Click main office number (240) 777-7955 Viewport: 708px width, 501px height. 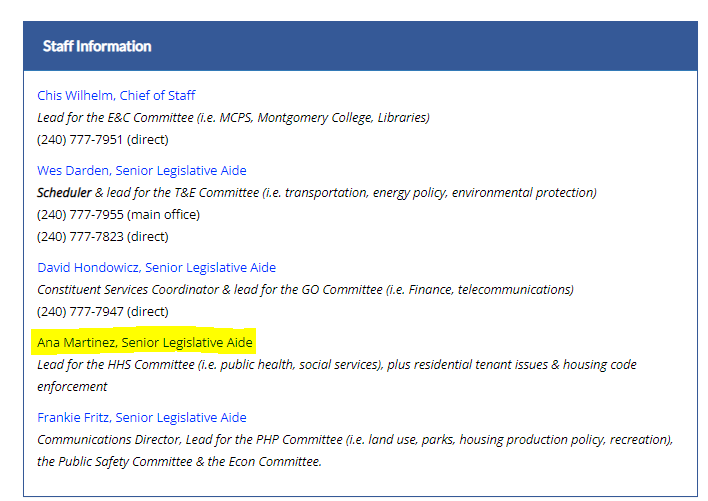point(82,215)
